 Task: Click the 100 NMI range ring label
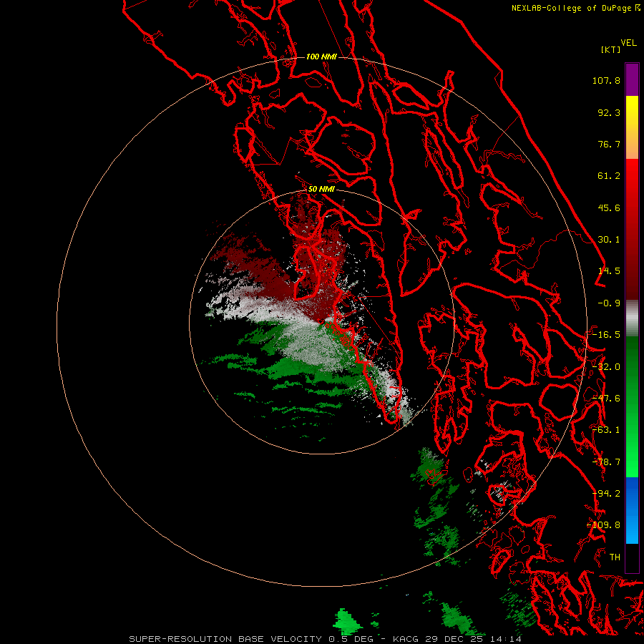pos(321,57)
